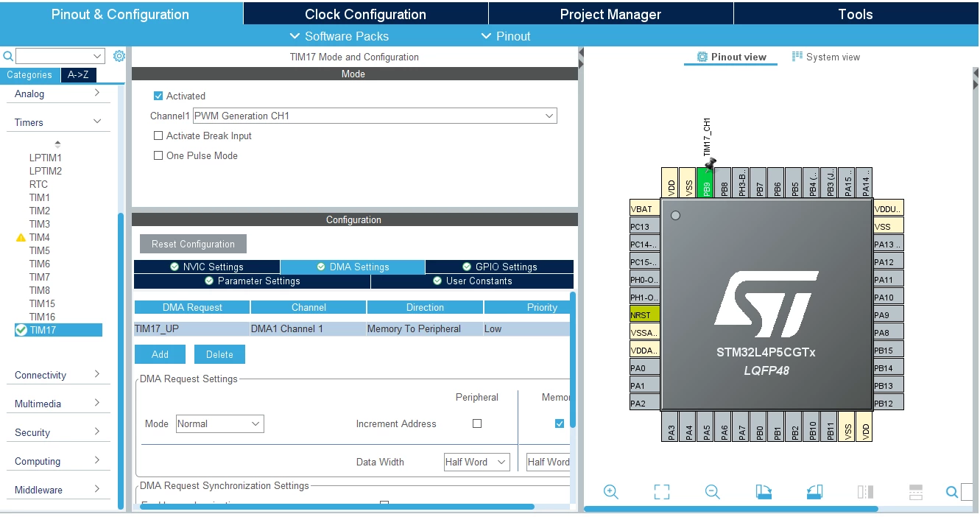Open the Channel1 PWM Generation dropdown

[375, 116]
